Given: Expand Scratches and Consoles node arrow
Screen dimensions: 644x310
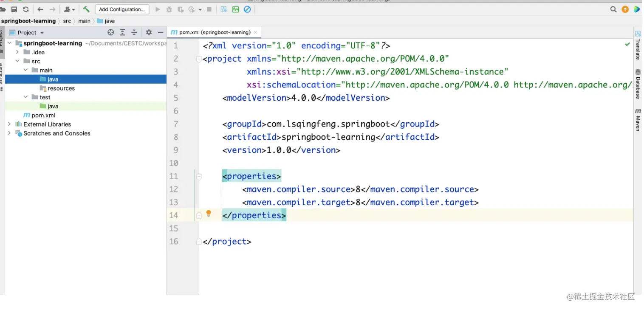Looking at the screenshot, I should coord(9,133).
